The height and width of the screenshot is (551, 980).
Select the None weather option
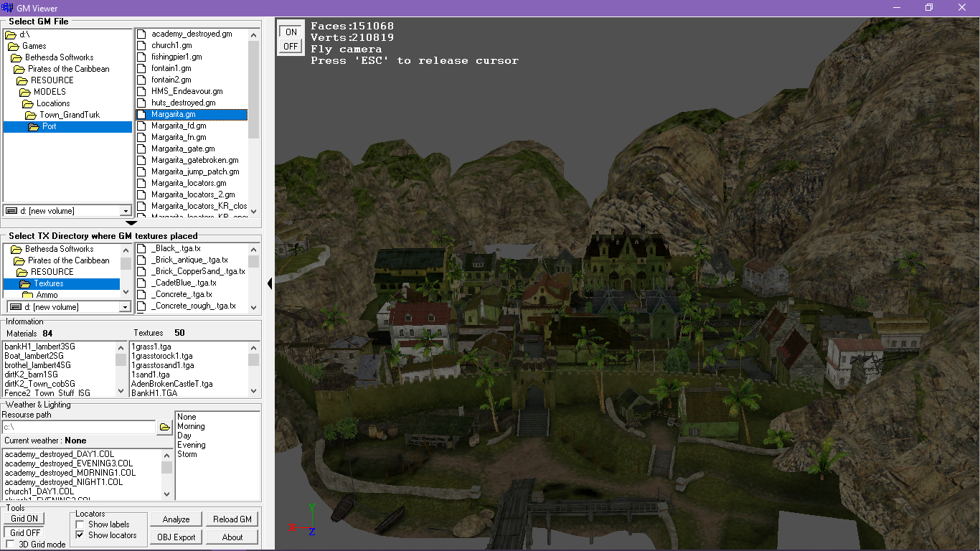187,417
